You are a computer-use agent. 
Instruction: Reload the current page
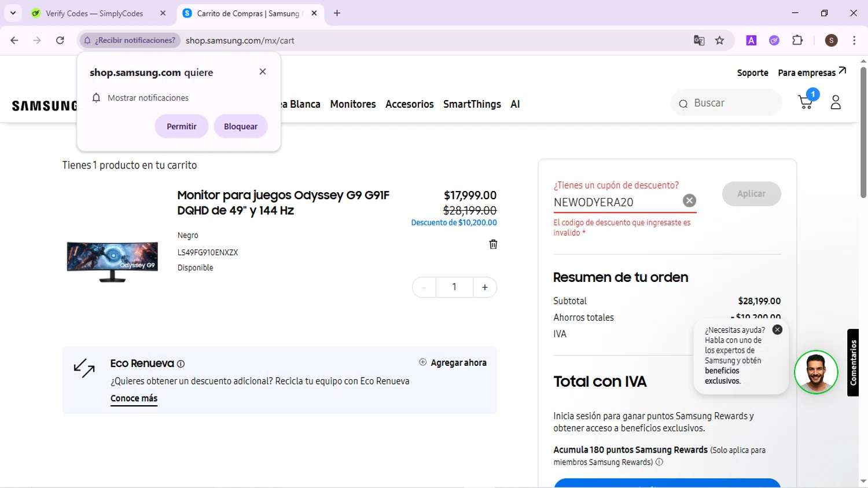60,41
